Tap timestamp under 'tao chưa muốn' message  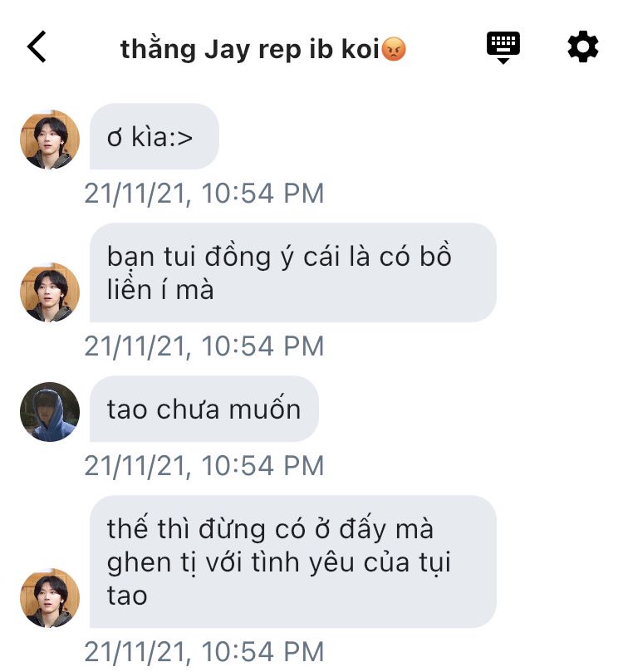204,466
